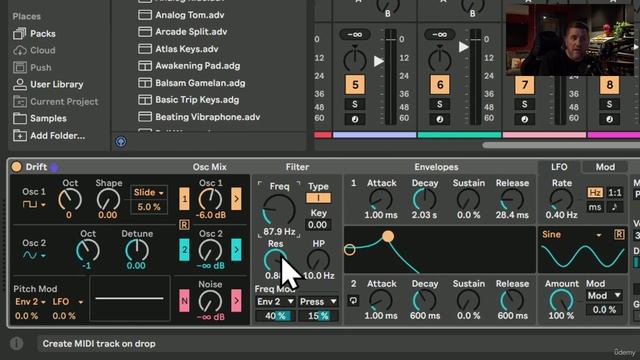Set LFO rate to synced note mode
Screen dimensions: 640x360
click(x=615, y=207)
